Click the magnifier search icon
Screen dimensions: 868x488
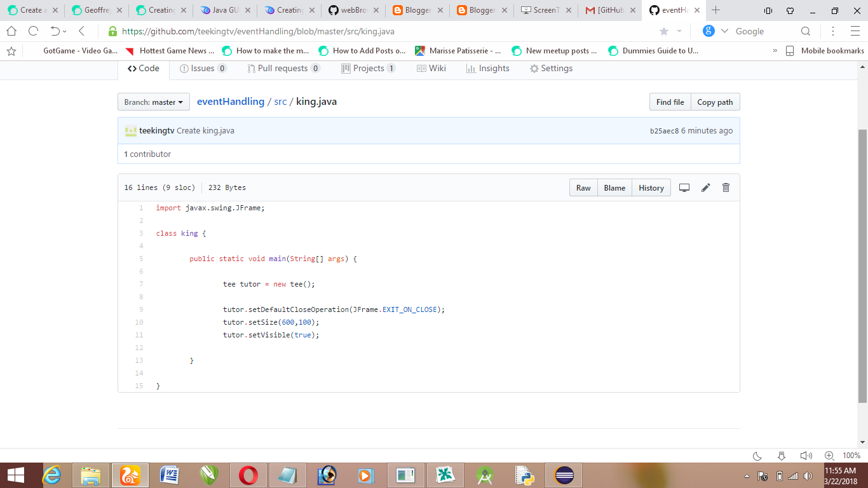[806, 31]
